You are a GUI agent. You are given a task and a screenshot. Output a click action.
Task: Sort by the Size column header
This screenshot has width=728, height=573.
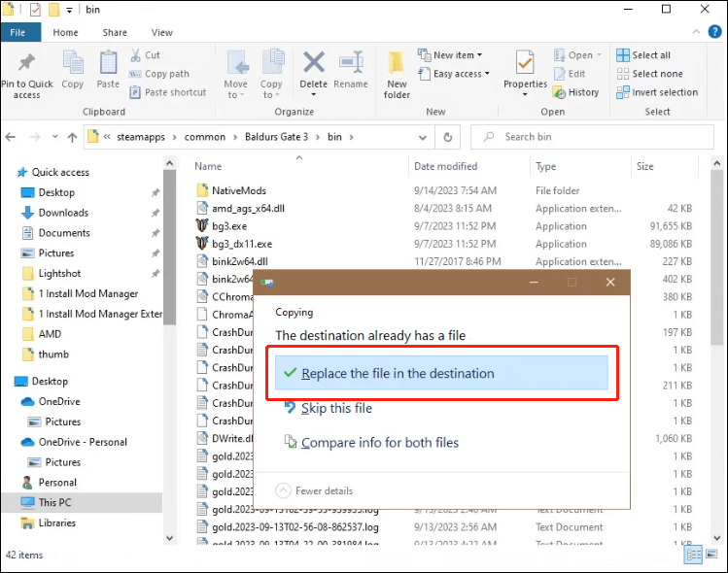(644, 167)
